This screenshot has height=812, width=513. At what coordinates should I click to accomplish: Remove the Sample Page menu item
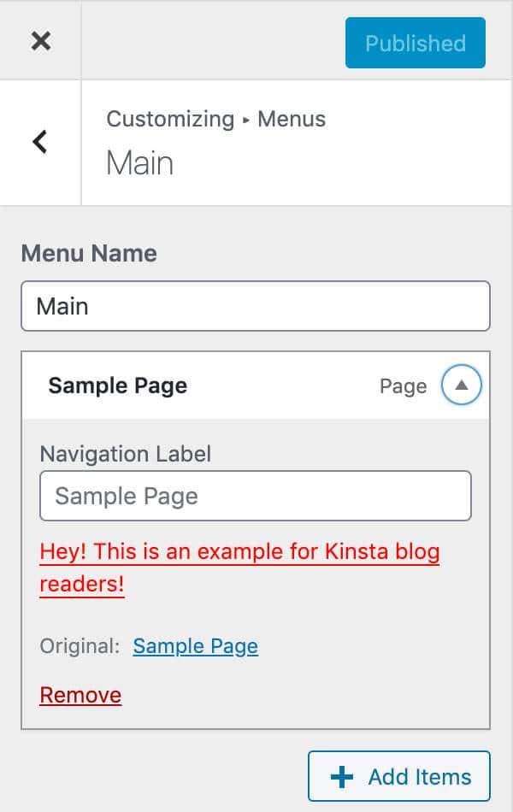[80, 695]
